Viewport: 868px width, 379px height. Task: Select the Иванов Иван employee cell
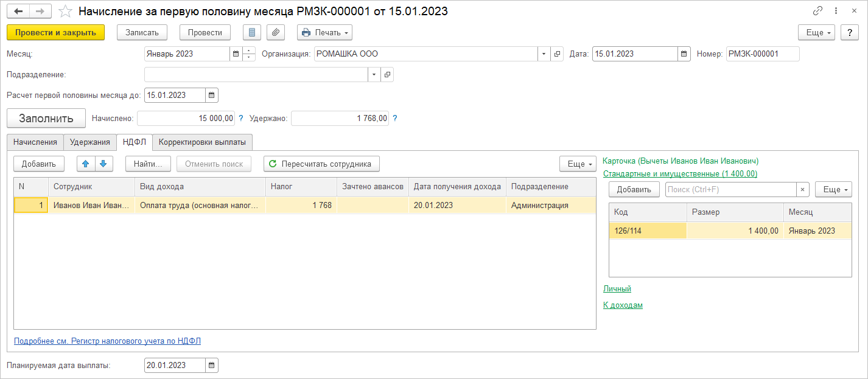tap(91, 205)
